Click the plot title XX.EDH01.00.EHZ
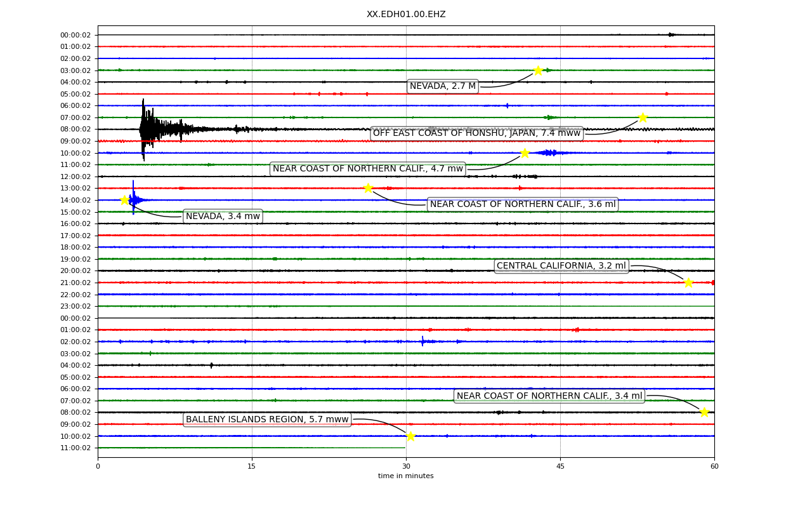 point(406,14)
